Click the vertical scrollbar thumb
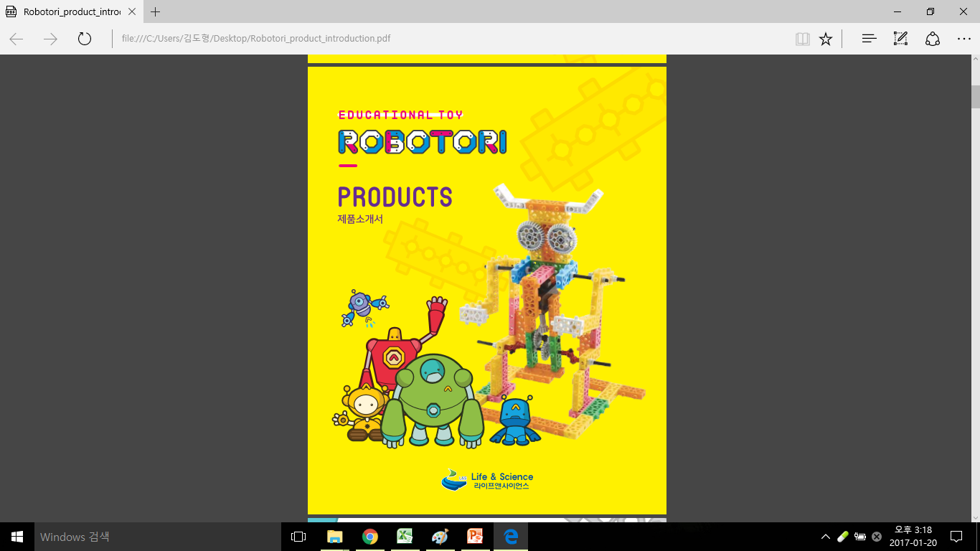980x551 pixels. [975, 97]
